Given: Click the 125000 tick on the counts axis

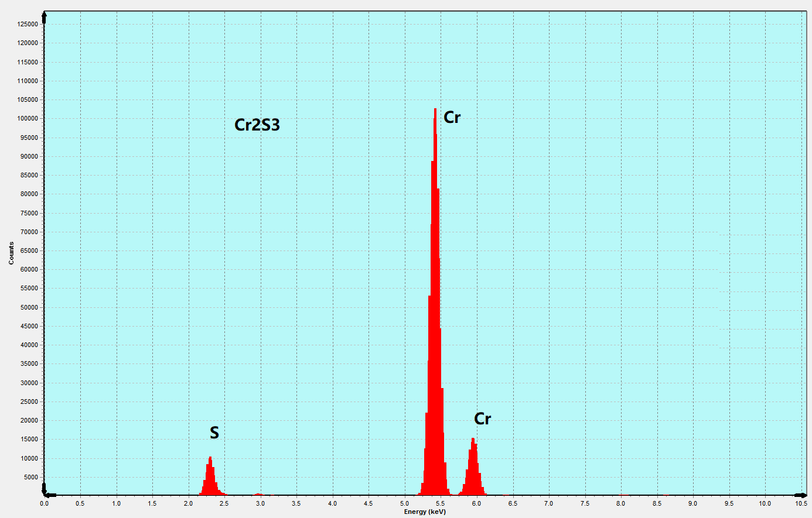Looking at the screenshot, I should (x=28, y=24).
